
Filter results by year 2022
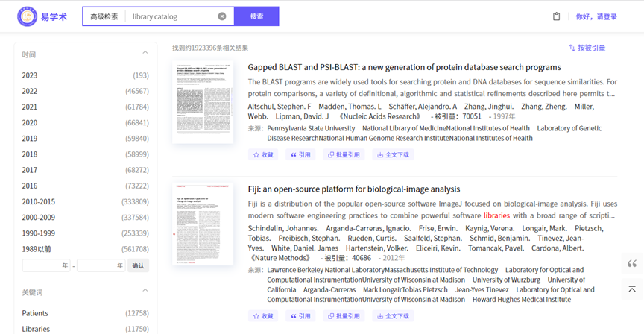(30, 91)
